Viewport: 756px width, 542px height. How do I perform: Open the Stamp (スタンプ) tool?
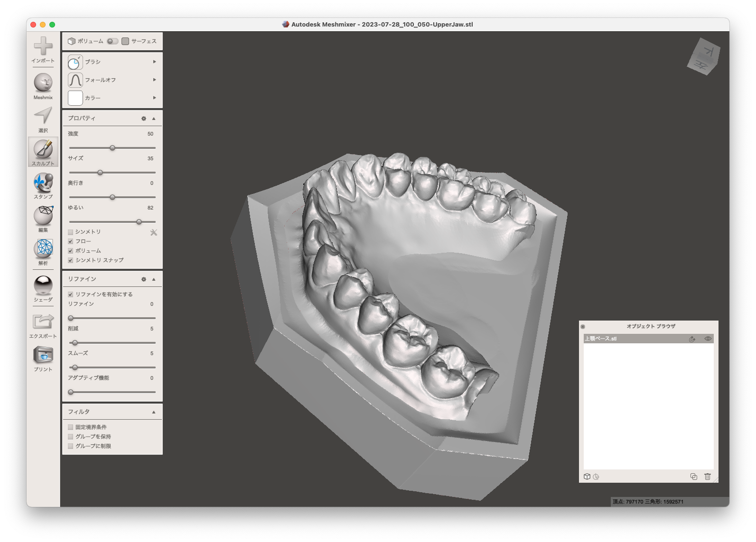tap(43, 183)
